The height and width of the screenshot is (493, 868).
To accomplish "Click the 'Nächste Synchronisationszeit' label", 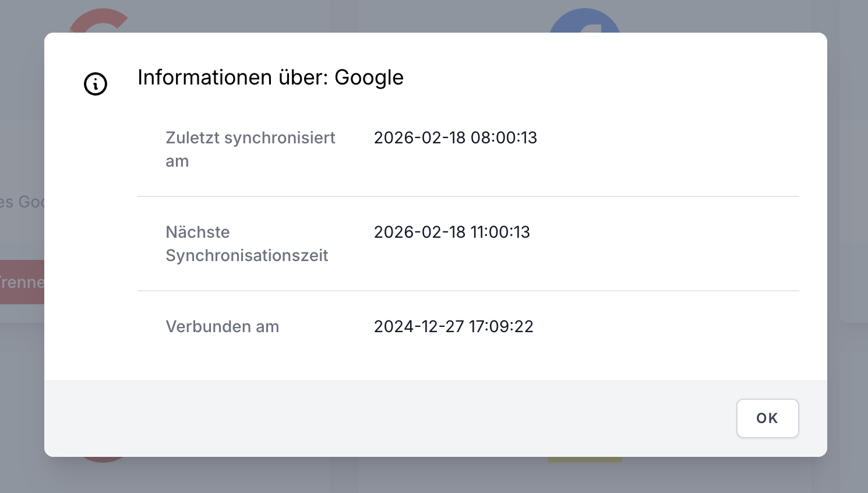I will pyautogui.click(x=246, y=244).
